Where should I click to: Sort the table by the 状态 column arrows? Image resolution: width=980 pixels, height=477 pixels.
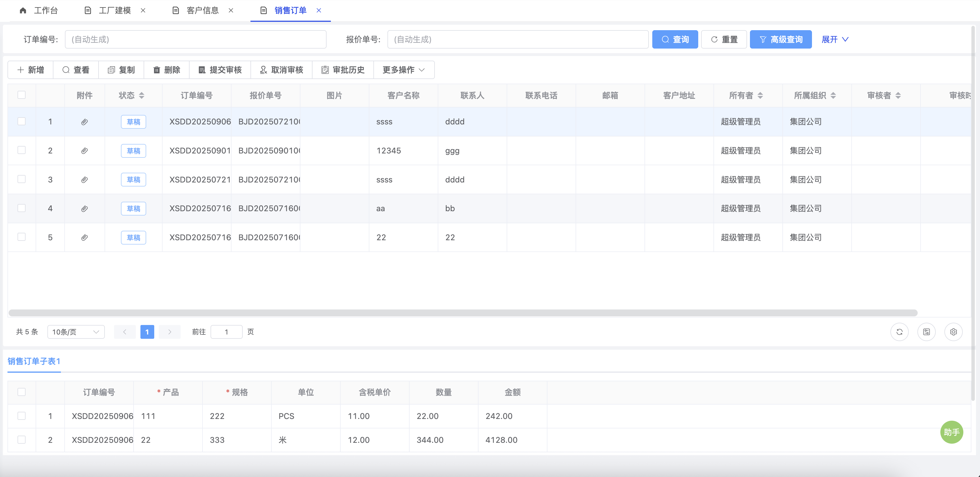click(142, 96)
